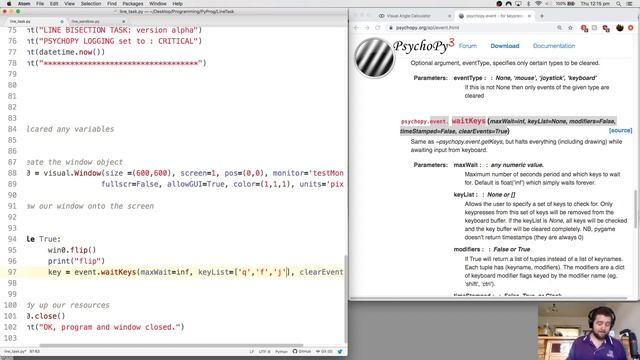Click the PsychoPy striped logo
This screenshot has height=360, width=640.
coord(374,58)
